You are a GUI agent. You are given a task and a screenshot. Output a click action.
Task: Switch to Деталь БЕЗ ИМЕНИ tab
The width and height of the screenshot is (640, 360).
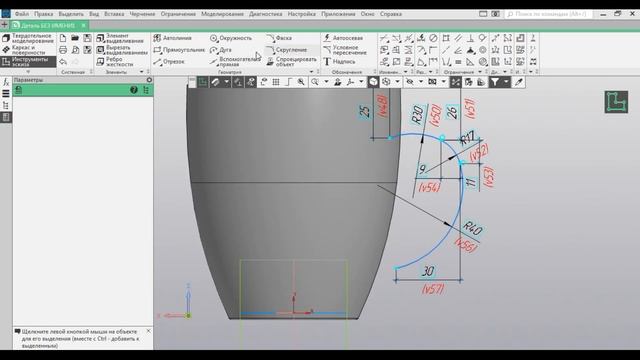tap(48, 25)
